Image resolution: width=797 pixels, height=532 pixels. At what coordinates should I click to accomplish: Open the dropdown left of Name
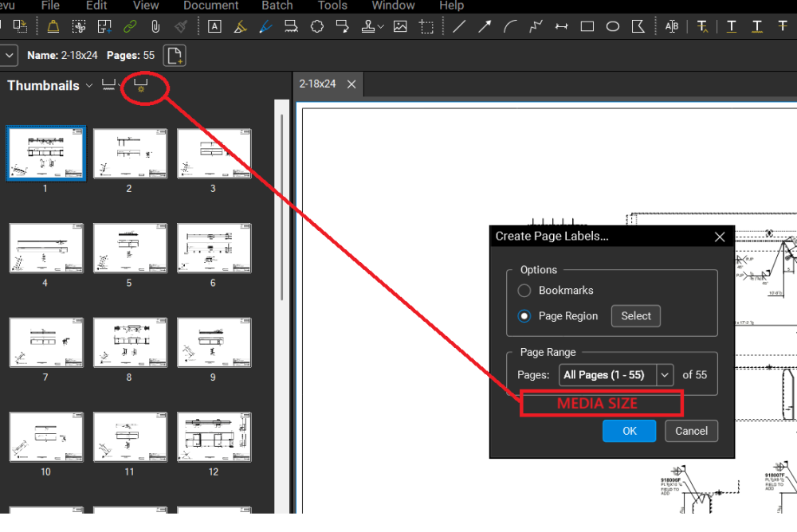(9, 56)
